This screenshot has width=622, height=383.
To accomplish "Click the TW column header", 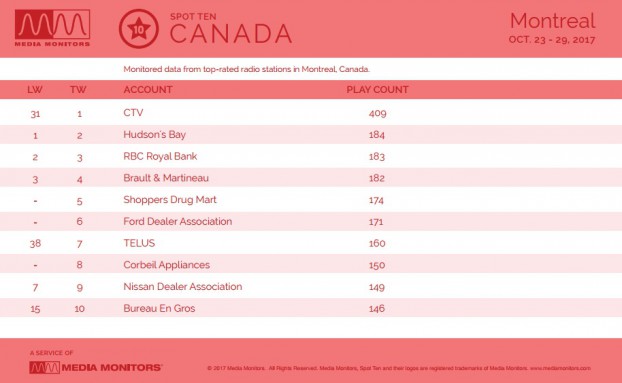I will click(78, 90).
